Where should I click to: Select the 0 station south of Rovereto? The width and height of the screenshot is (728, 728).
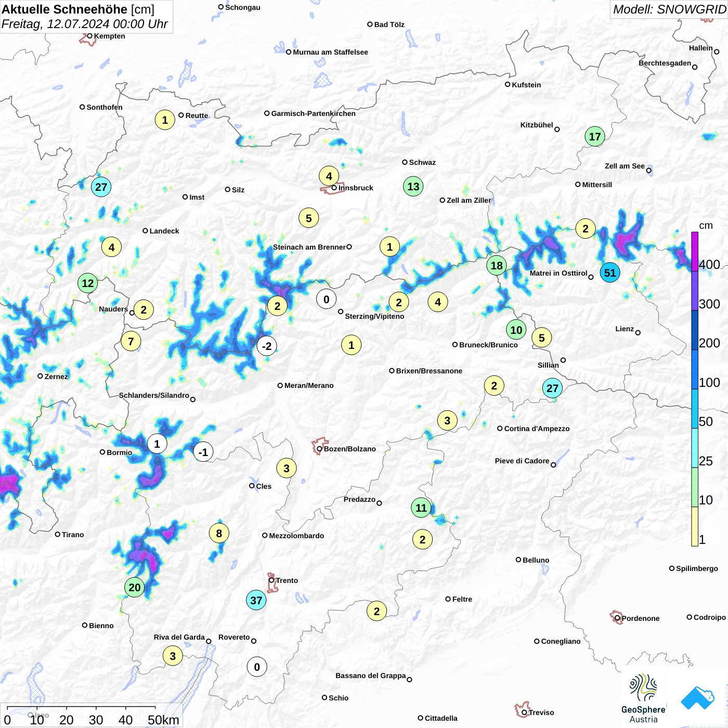[257, 667]
